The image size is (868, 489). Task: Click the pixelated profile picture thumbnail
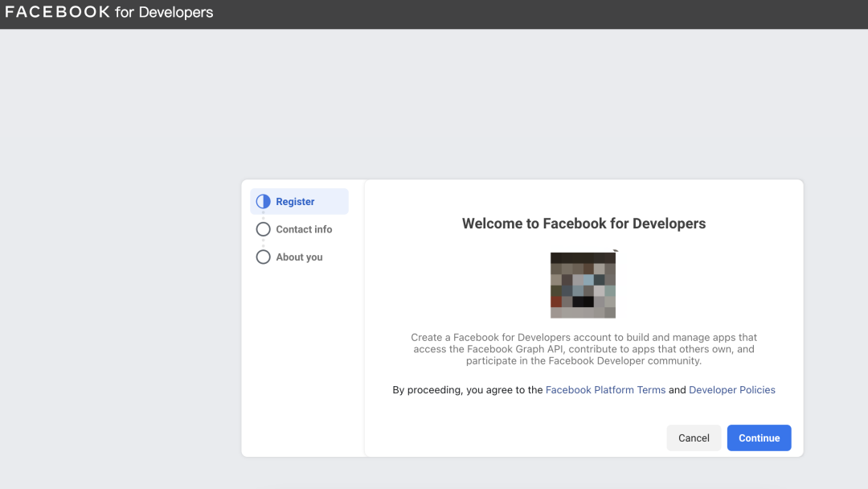(583, 286)
